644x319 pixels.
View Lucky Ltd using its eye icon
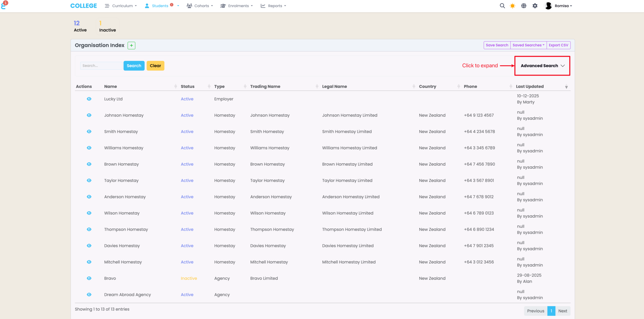(x=89, y=99)
